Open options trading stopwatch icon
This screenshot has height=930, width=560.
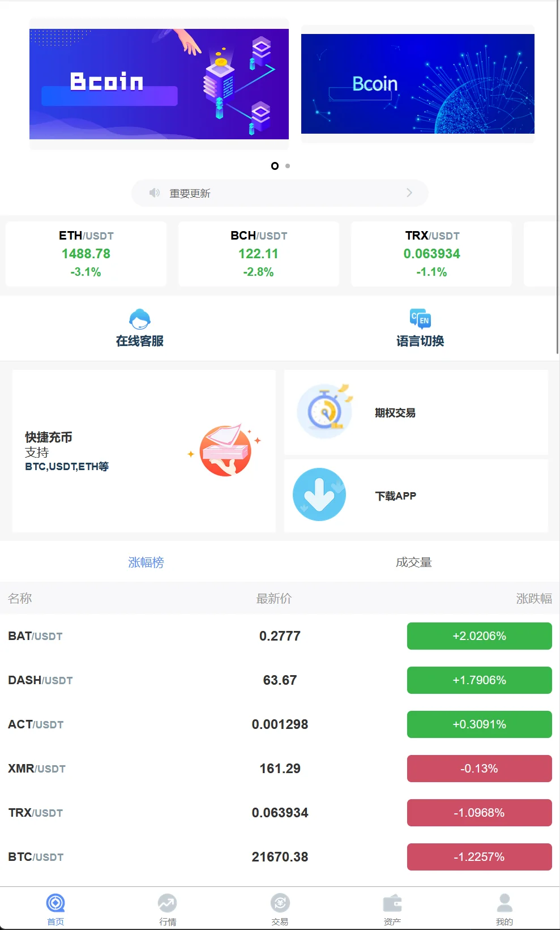pos(325,412)
